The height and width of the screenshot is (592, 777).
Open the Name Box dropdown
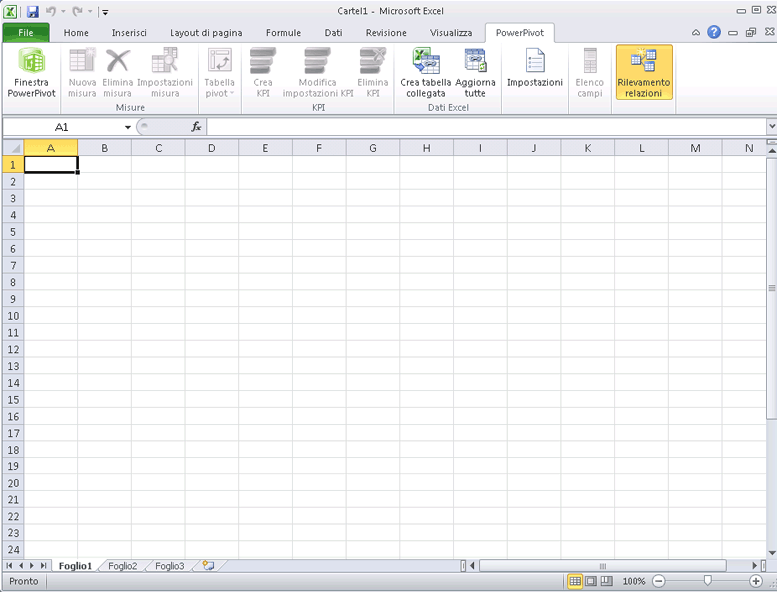(127, 127)
